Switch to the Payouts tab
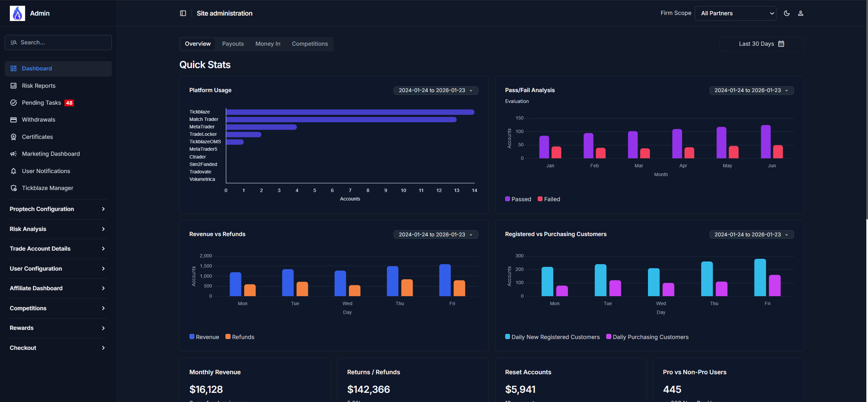Image resolution: width=868 pixels, height=402 pixels. pos(233,44)
